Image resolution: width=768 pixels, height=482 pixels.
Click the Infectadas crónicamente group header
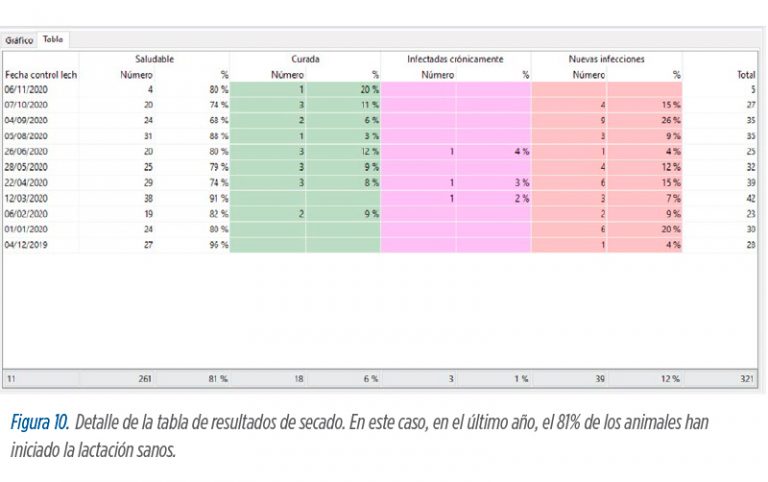456,59
